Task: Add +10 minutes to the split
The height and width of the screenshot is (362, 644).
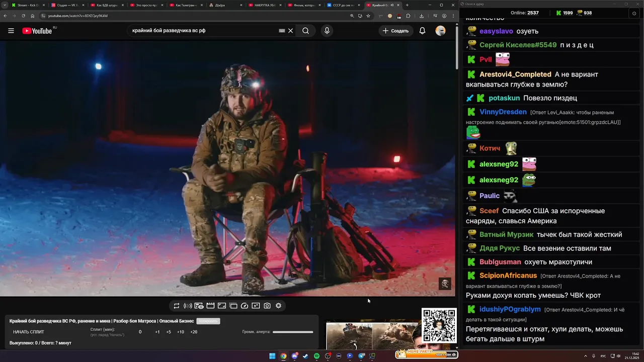Action: 181,332
